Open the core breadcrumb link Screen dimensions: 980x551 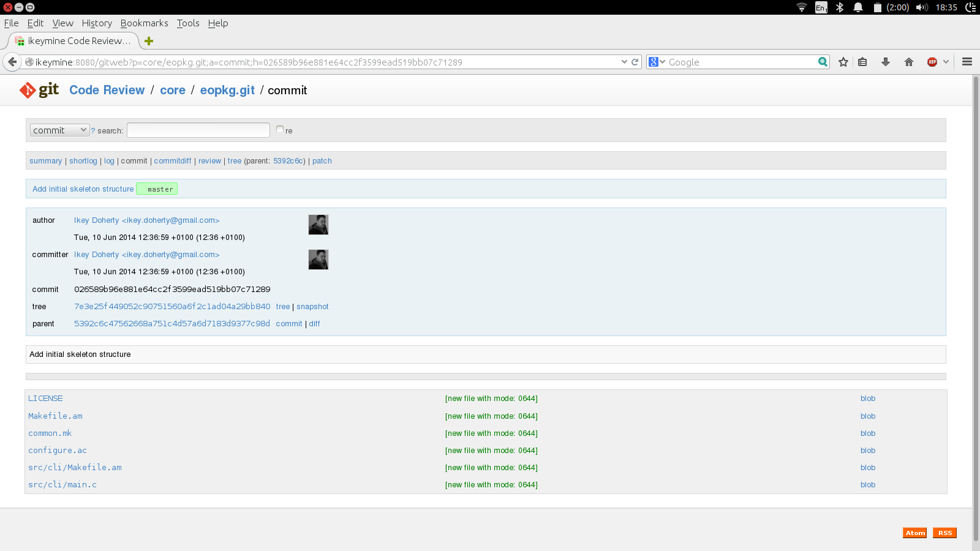tap(172, 90)
